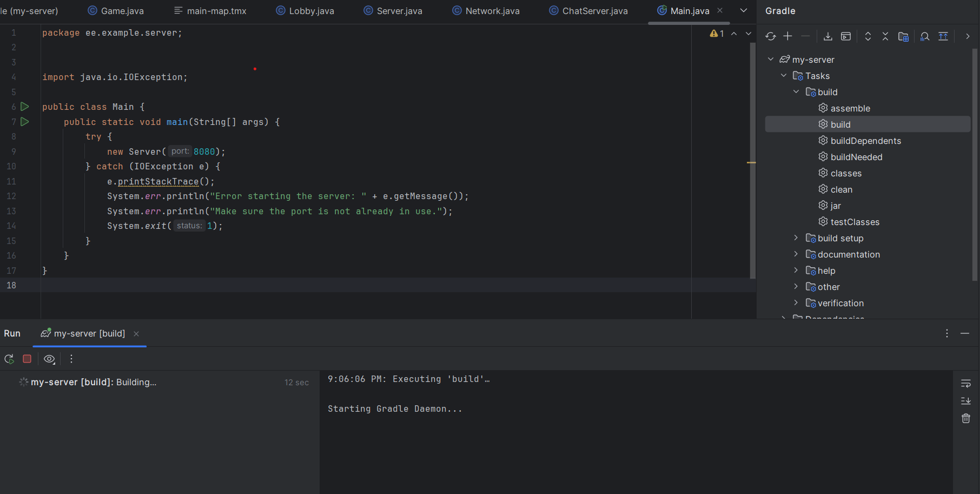This screenshot has width=980, height=494.
Task: Expand all nodes in the Gradle tree
Action: tap(868, 36)
